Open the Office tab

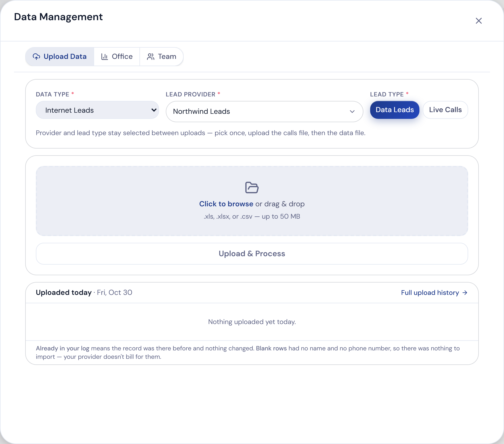pos(117,56)
